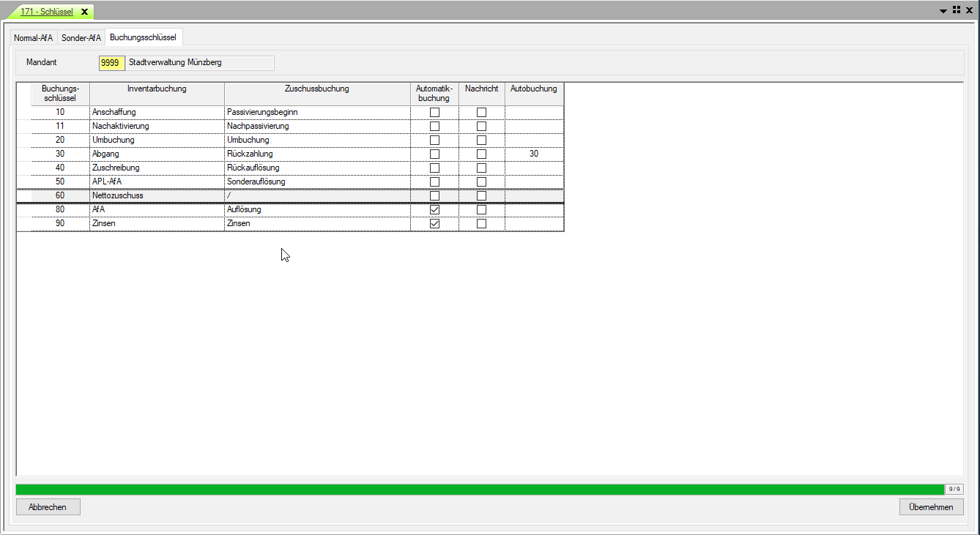Close the 171 - Schlüssel document tab

(84, 12)
